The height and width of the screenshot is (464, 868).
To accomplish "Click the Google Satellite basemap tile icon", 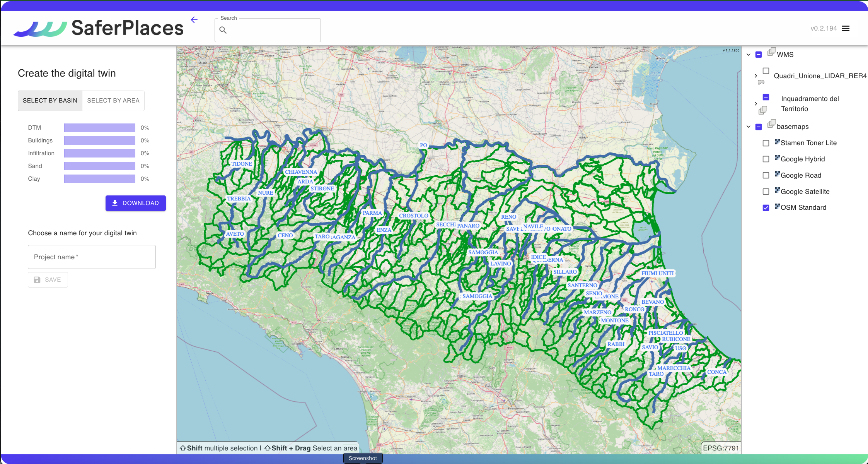I will pyautogui.click(x=777, y=190).
